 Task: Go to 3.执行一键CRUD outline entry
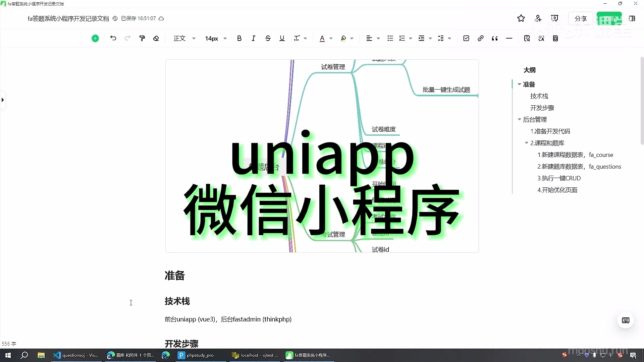click(x=559, y=178)
